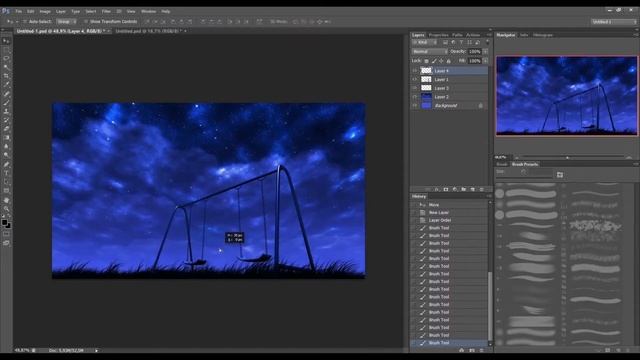Open Auto-Select Group dropdown

tap(67, 22)
